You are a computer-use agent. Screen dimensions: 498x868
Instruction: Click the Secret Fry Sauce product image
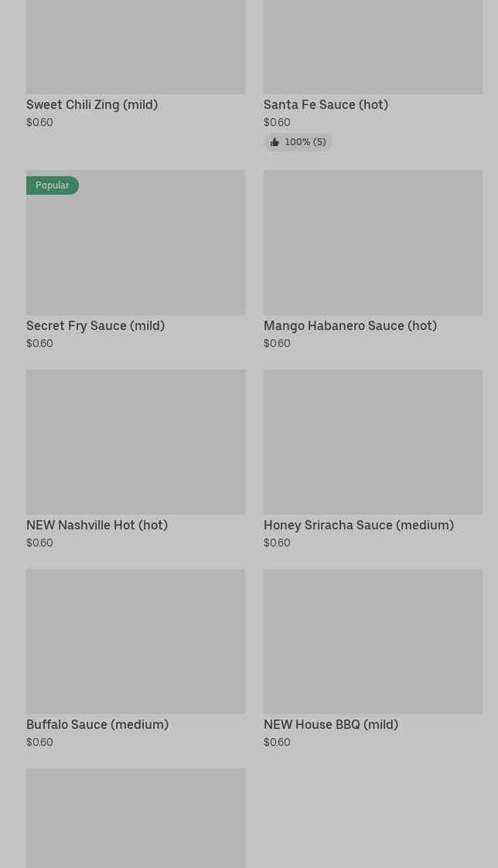click(135, 243)
